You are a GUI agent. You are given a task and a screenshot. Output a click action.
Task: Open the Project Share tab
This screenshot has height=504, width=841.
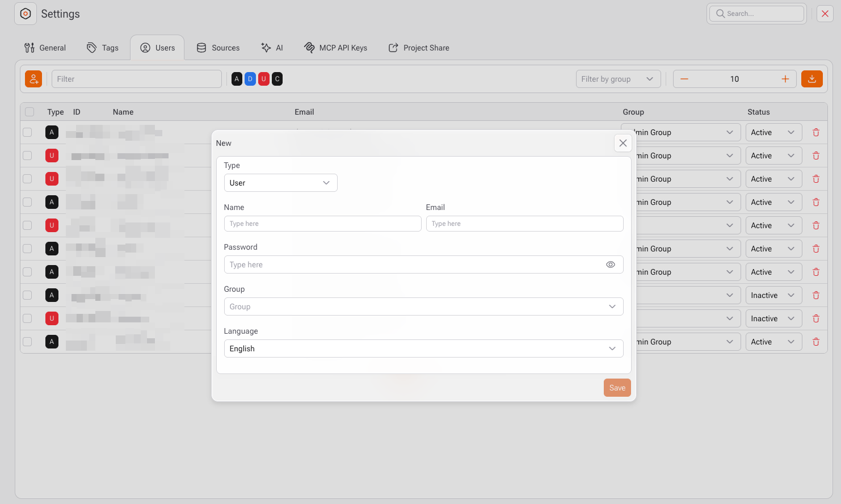(x=419, y=48)
